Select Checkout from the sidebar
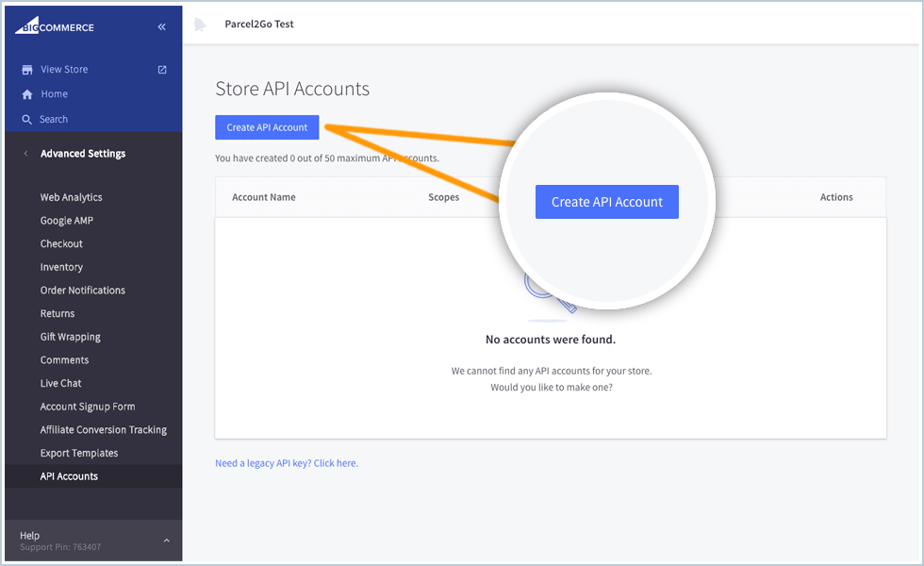Image resolution: width=924 pixels, height=566 pixels. coord(62,243)
